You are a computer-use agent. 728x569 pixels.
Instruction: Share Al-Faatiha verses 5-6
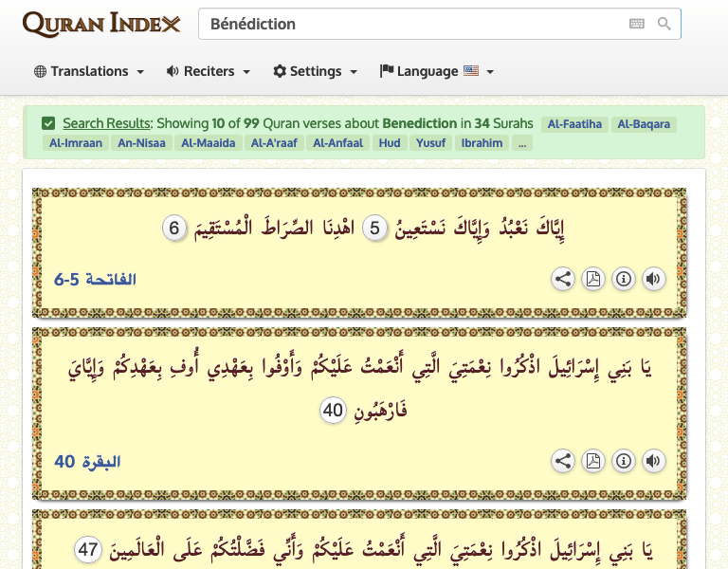point(563,279)
